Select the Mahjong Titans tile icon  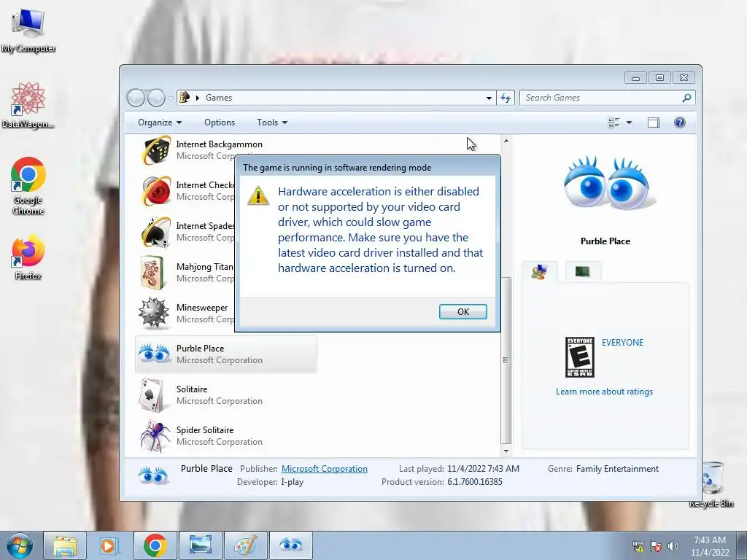coord(153,273)
